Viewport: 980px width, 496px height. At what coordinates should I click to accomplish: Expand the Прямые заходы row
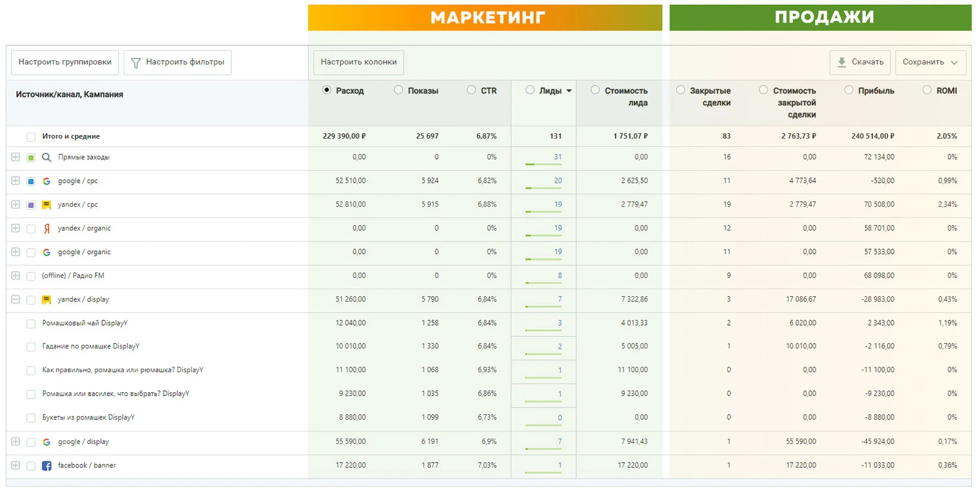pyautogui.click(x=16, y=157)
